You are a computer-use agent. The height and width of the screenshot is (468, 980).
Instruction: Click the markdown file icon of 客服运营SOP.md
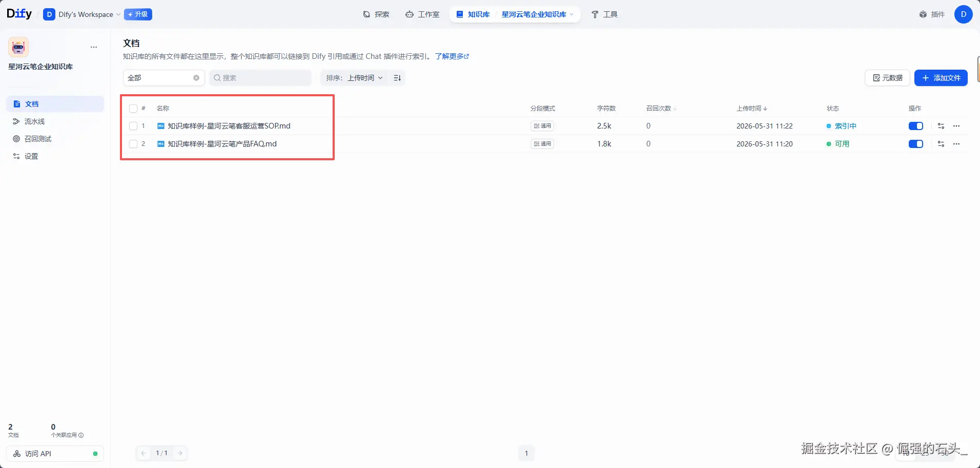coord(161,126)
